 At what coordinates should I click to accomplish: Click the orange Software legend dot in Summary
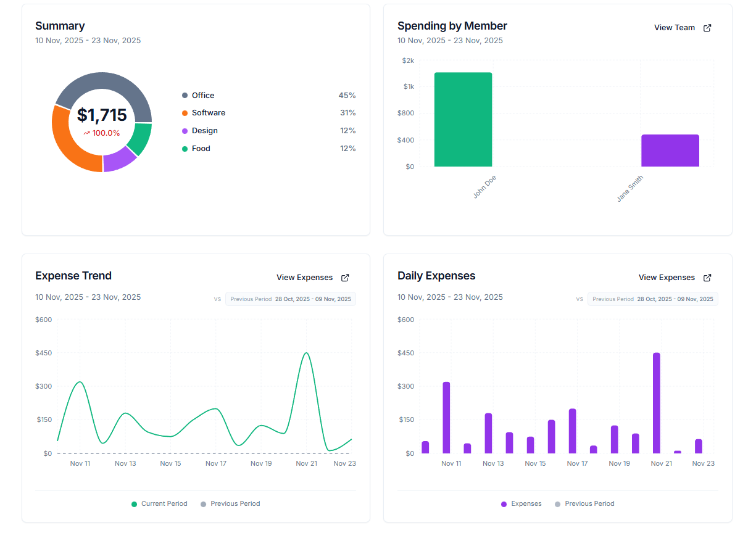(x=183, y=113)
